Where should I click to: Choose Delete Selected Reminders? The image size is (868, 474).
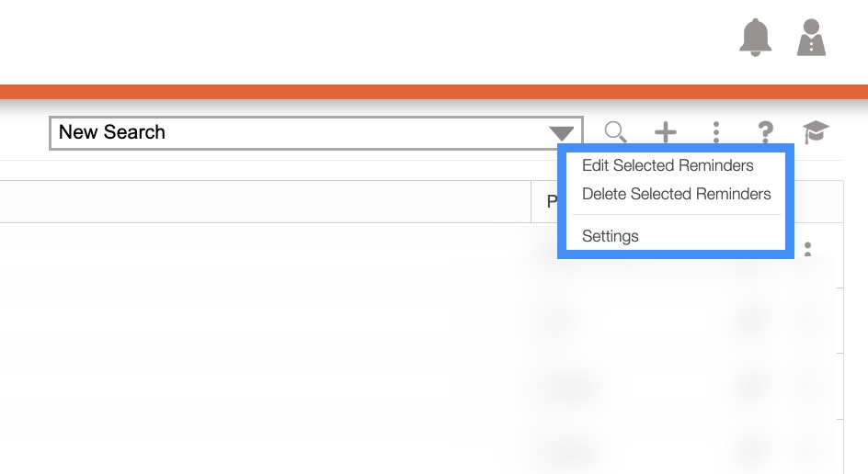click(676, 194)
